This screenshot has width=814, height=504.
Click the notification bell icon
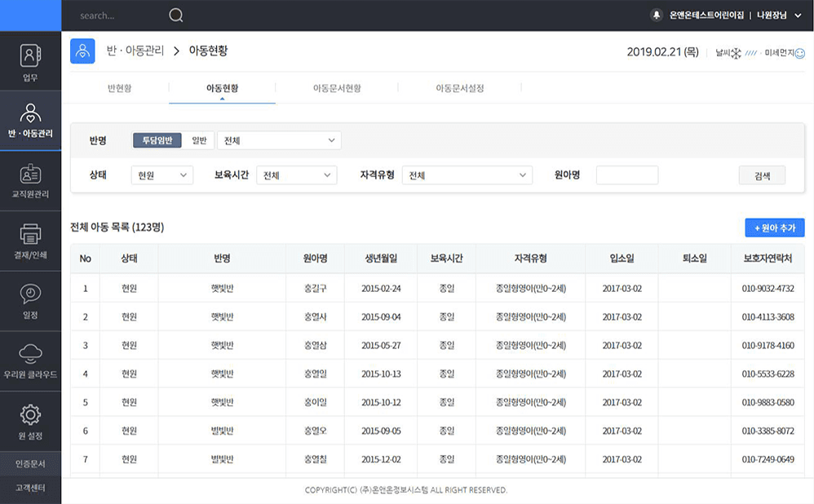657,15
